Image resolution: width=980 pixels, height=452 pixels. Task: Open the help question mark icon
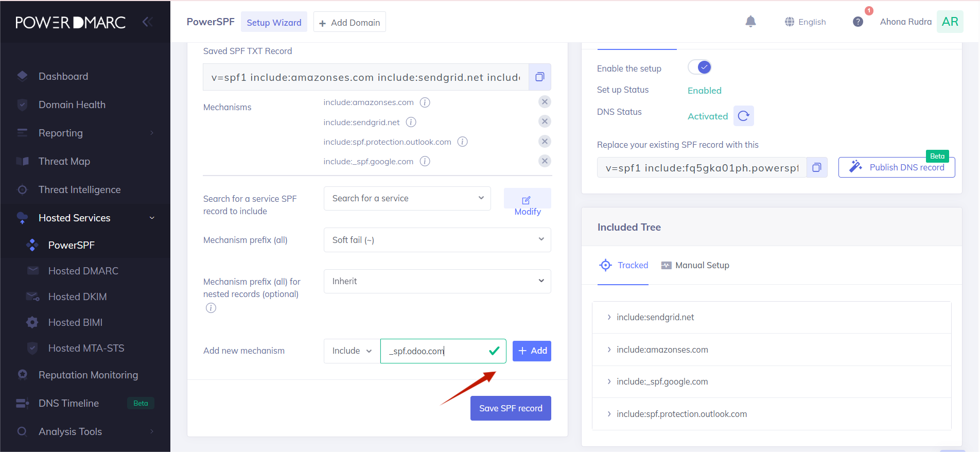(857, 22)
